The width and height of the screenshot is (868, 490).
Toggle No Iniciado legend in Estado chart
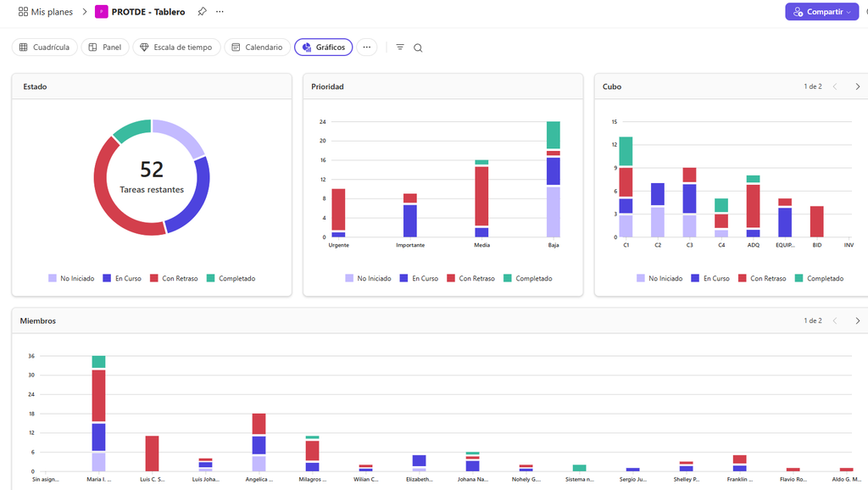point(71,279)
